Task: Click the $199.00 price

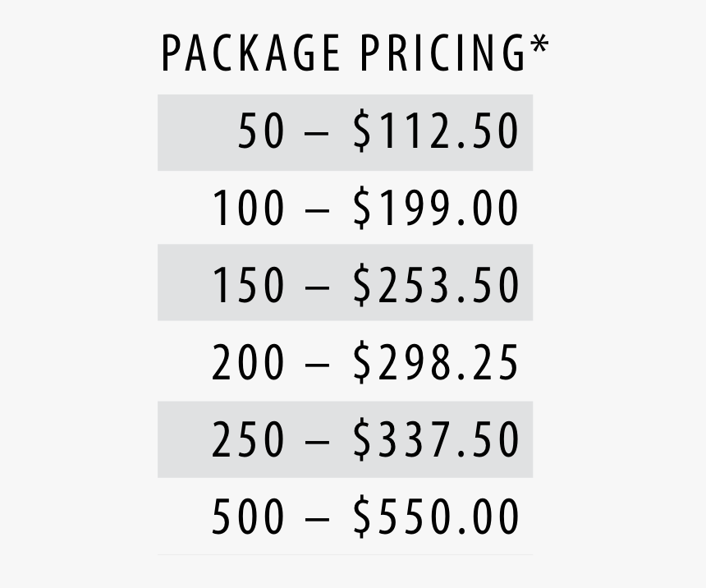Action: click(436, 209)
